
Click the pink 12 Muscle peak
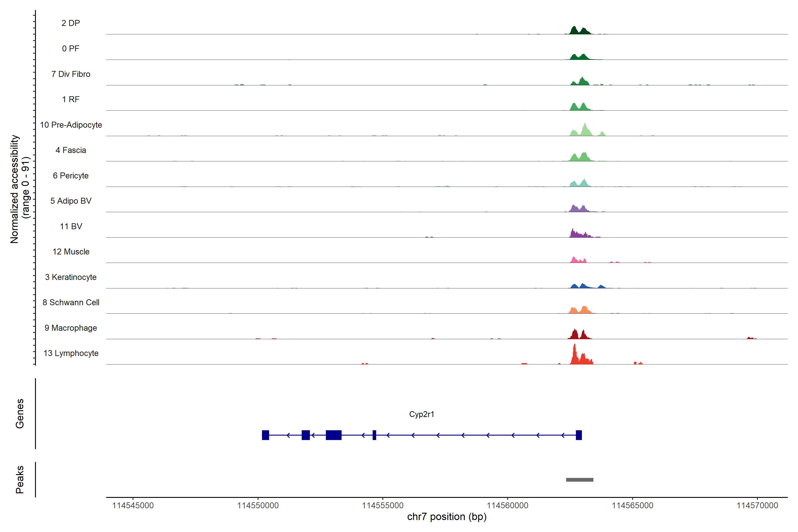pyautogui.click(x=574, y=260)
